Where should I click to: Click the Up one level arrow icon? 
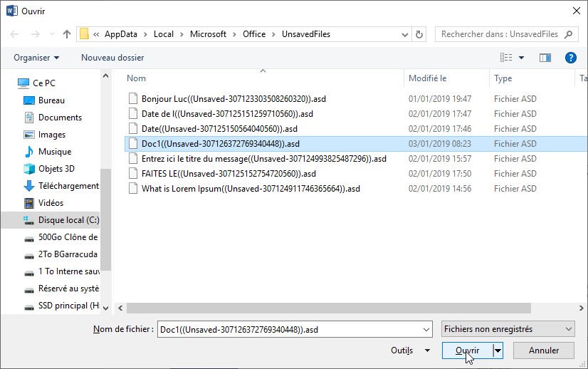pos(67,34)
